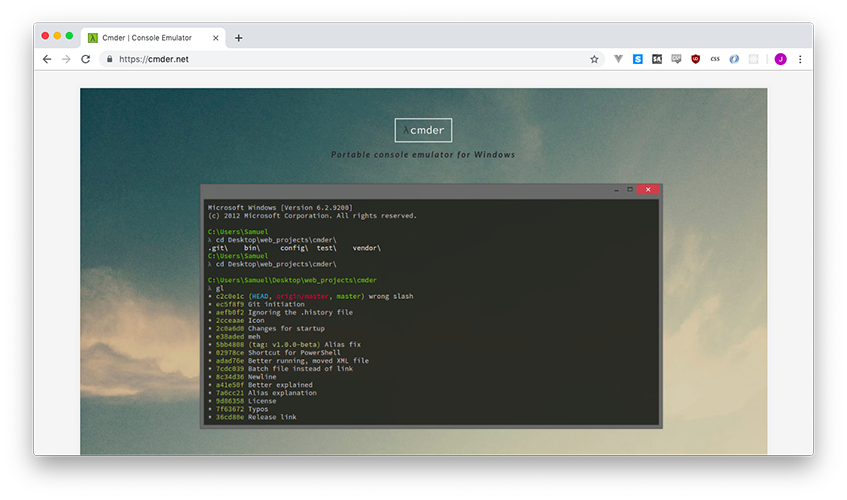Open the Vue devtools extension icon
The width and height of the screenshot is (847, 500).
[619, 59]
